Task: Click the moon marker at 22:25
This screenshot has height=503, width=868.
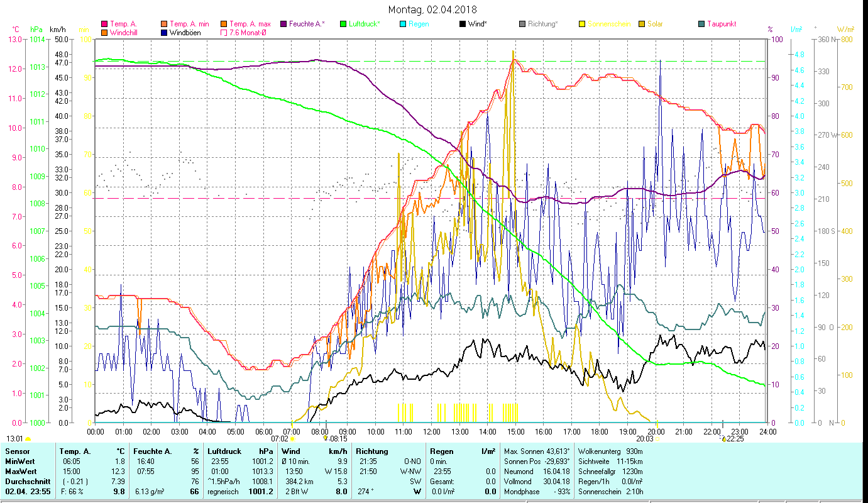Action: (x=724, y=439)
